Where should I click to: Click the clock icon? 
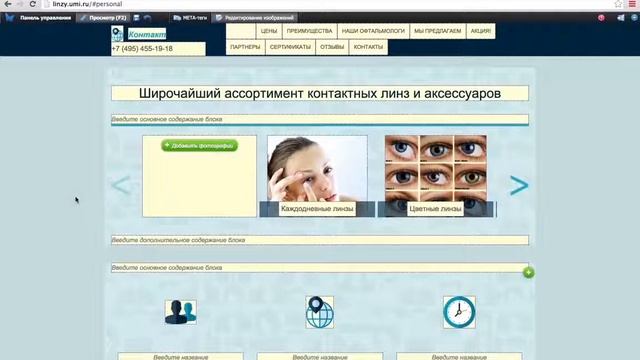[460, 312]
